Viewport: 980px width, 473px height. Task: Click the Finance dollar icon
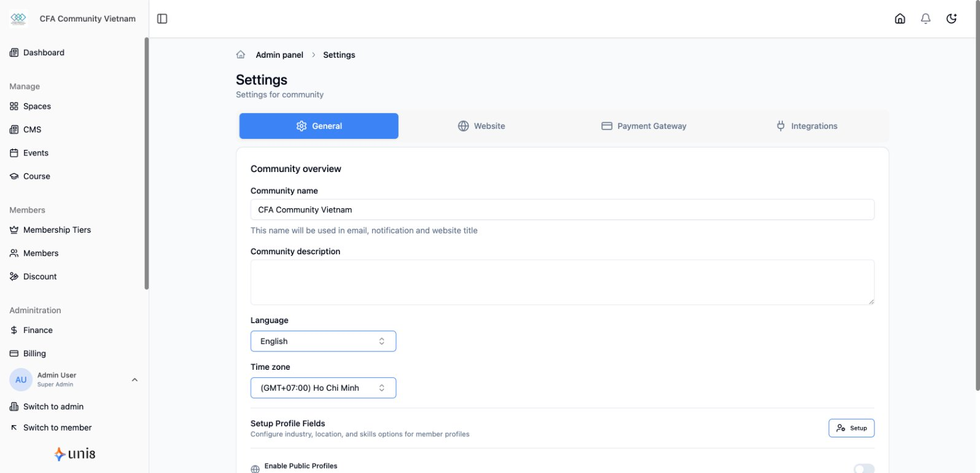14,330
